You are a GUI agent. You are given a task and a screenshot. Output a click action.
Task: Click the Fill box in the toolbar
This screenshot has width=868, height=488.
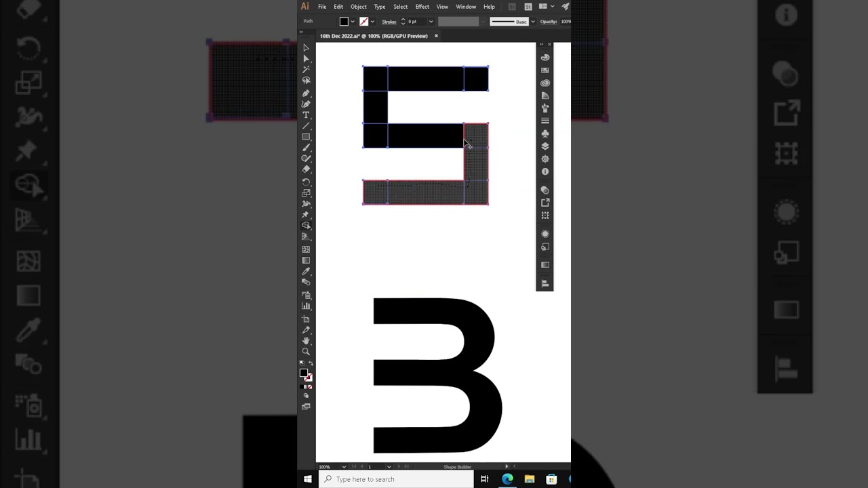[x=304, y=373]
